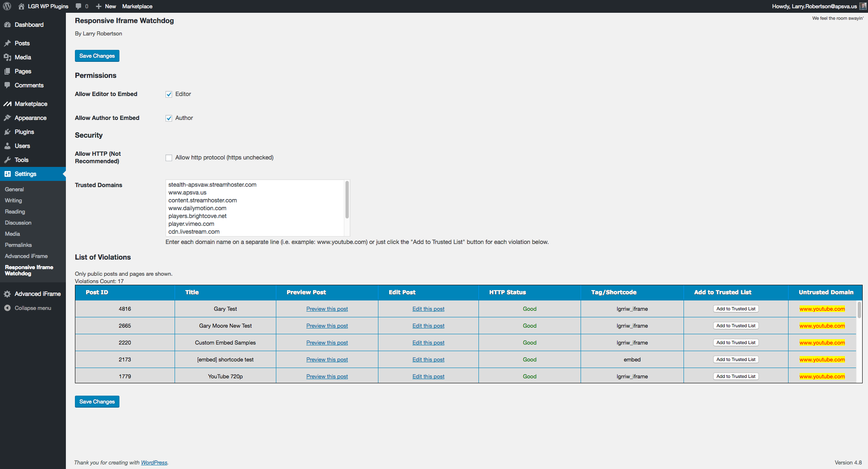Uncheck the Allow Editor to Embed checkbox
This screenshot has height=469, width=868.
(169, 94)
